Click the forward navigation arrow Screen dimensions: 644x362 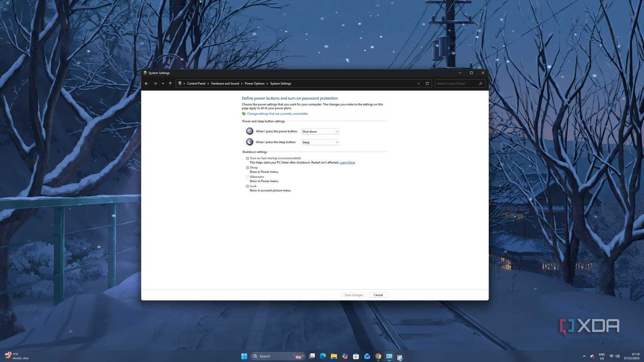pyautogui.click(x=155, y=83)
